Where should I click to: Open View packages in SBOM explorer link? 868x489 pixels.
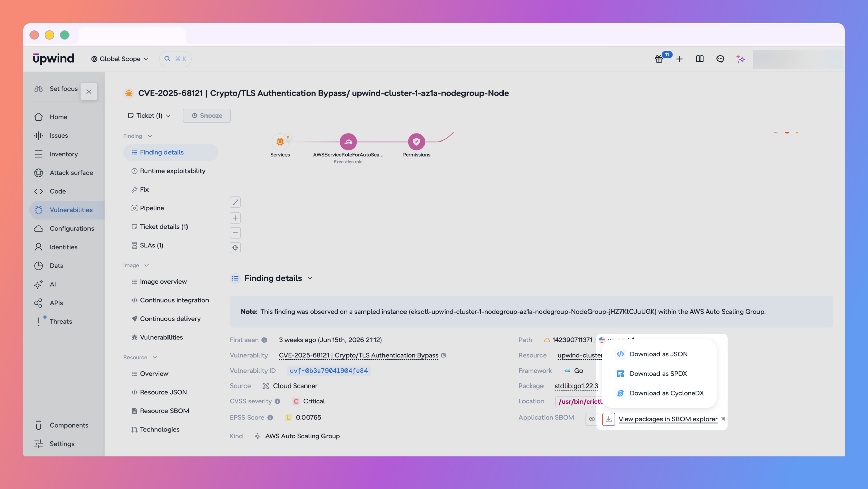click(668, 419)
